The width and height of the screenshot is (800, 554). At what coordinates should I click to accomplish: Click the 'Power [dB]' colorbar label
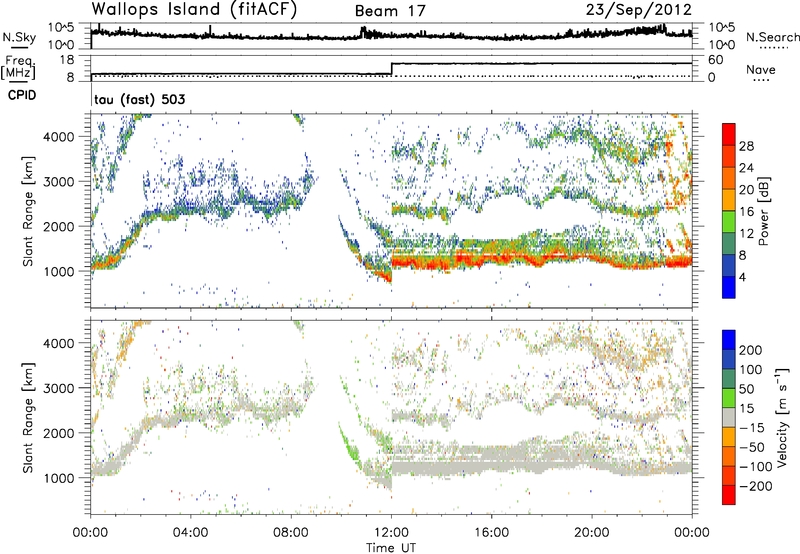(x=763, y=211)
